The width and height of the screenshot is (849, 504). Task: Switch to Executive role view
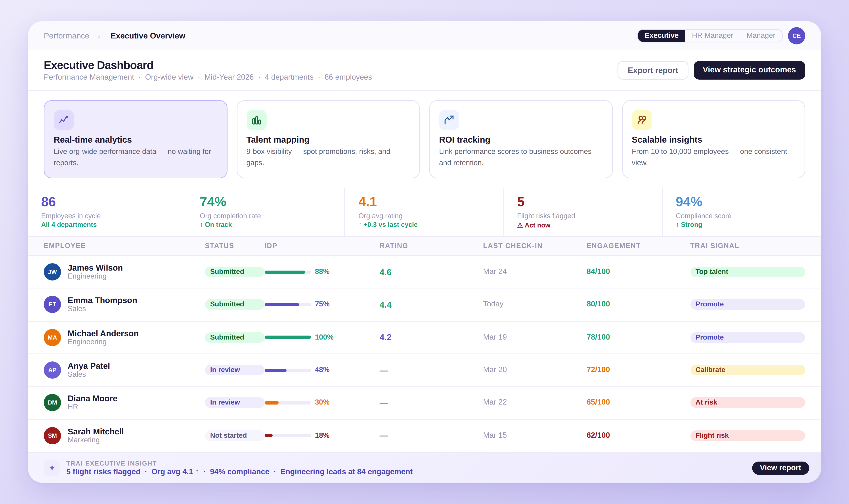tap(661, 36)
